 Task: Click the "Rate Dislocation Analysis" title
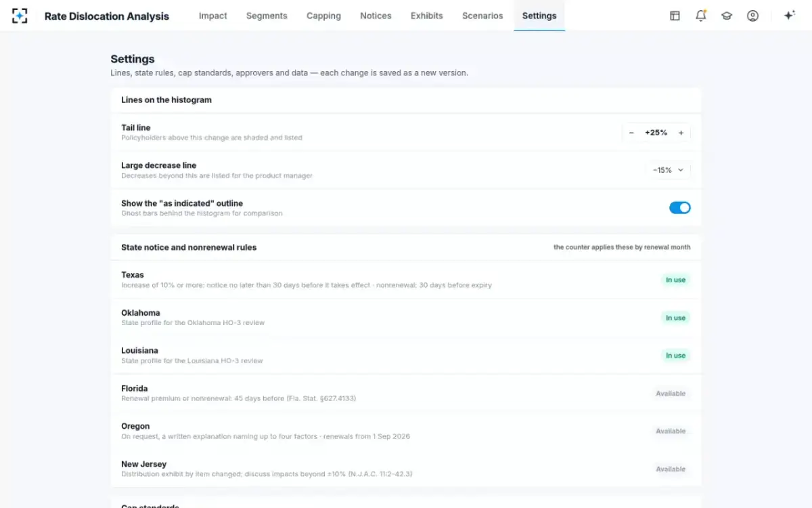tap(107, 16)
